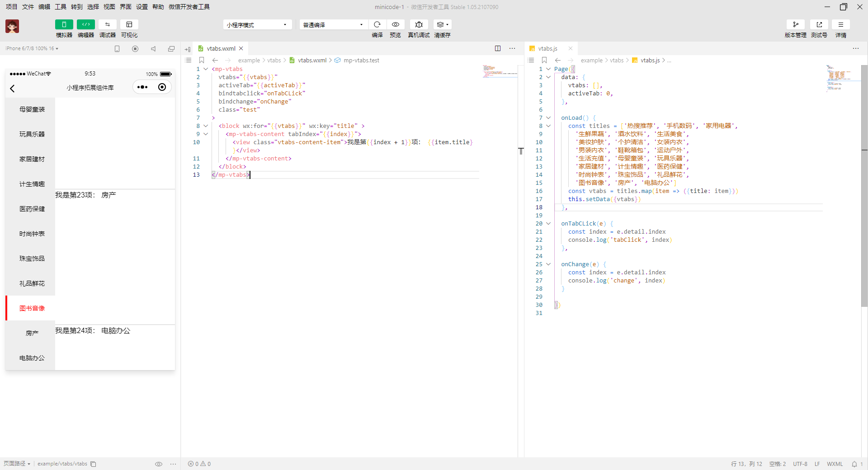
Task: Click the preview eye icon
Action: click(x=396, y=24)
